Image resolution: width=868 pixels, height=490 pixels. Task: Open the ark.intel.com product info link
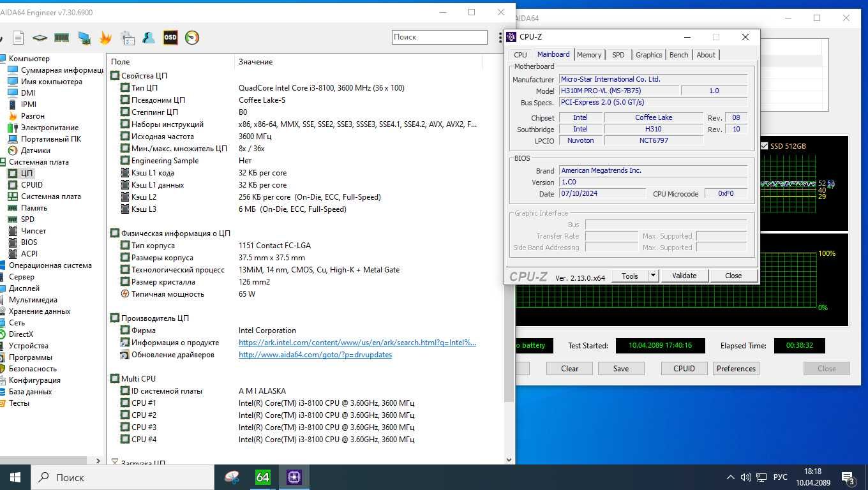[357, 343]
